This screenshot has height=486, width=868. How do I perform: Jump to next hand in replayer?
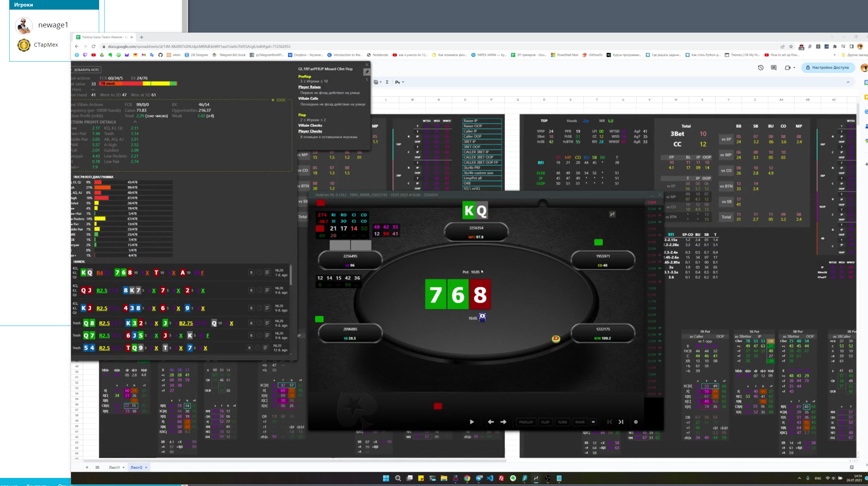pyautogui.click(x=621, y=422)
